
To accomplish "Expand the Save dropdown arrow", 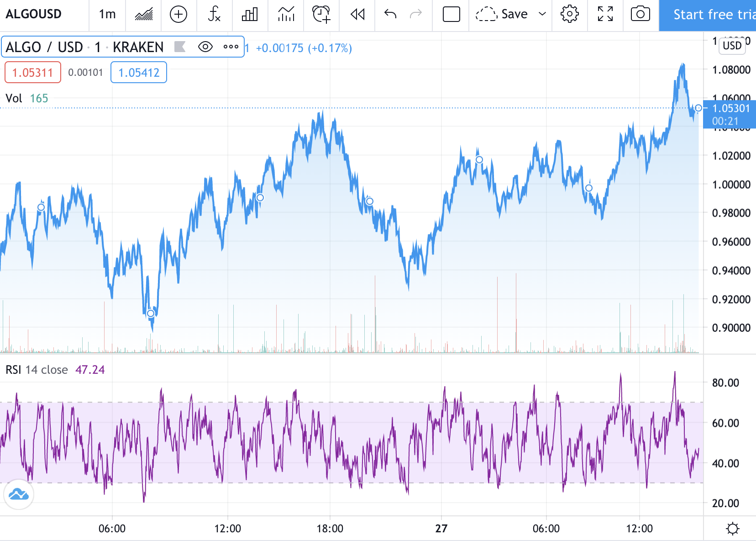I will [x=542, y=14].
